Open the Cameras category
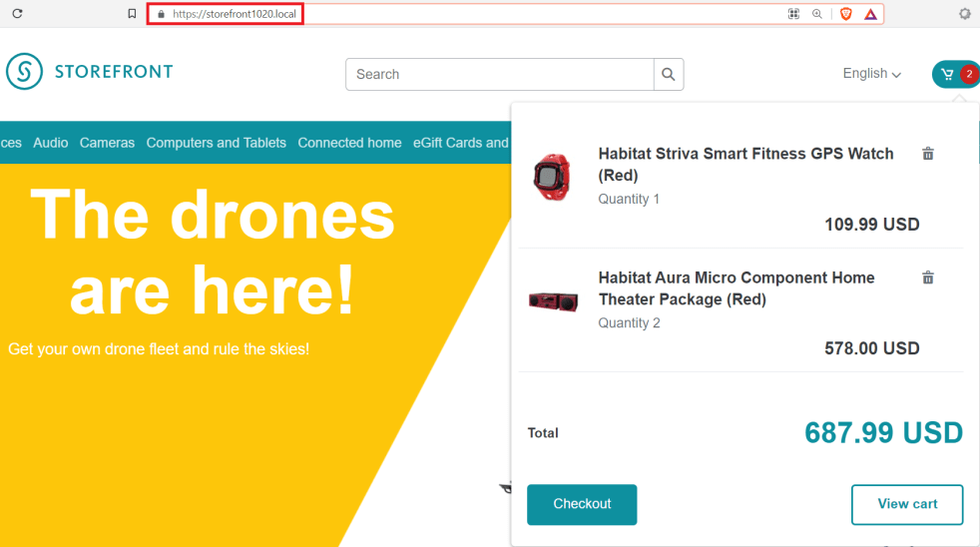This screenshot has height=547, width=980. click(107, 143)
